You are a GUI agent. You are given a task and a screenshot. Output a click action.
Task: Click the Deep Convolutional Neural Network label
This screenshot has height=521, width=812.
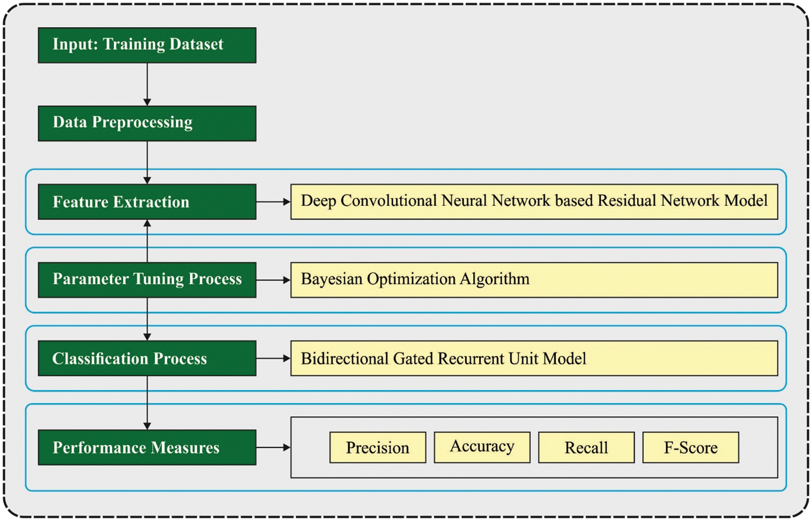(535, 201)
